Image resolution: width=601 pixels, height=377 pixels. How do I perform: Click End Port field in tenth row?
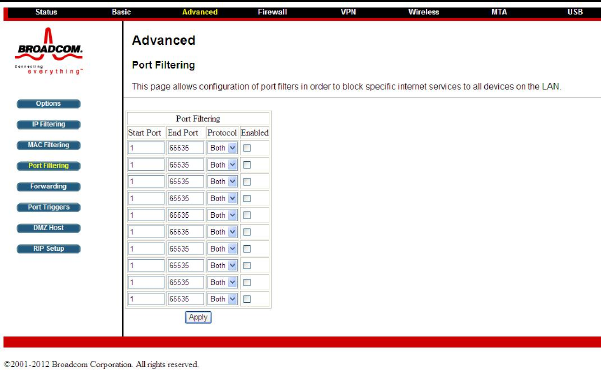[186, 299]
